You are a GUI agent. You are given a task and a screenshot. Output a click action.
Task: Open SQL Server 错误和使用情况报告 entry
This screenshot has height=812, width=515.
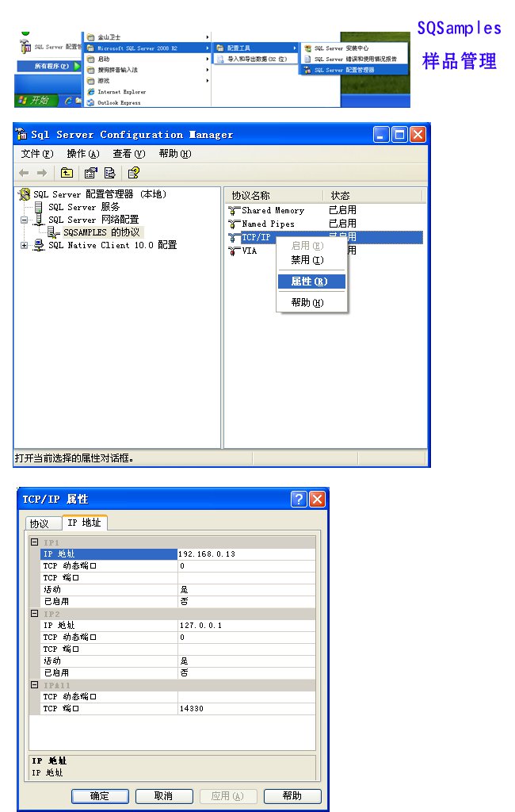tap(354, 59)
